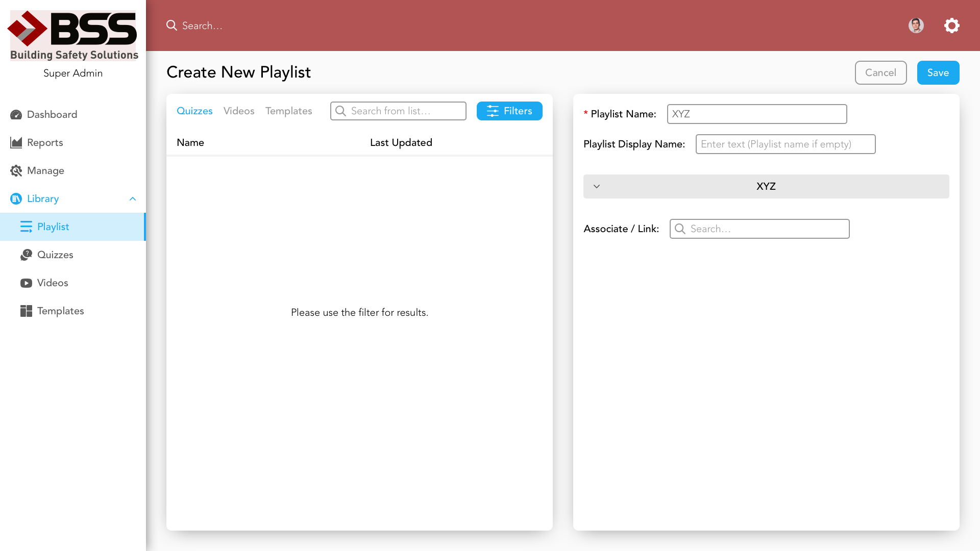Image resolution: width=980 pixels, height=551 pixels.
Task: Save the new playlist
Action: coord(938,72)
